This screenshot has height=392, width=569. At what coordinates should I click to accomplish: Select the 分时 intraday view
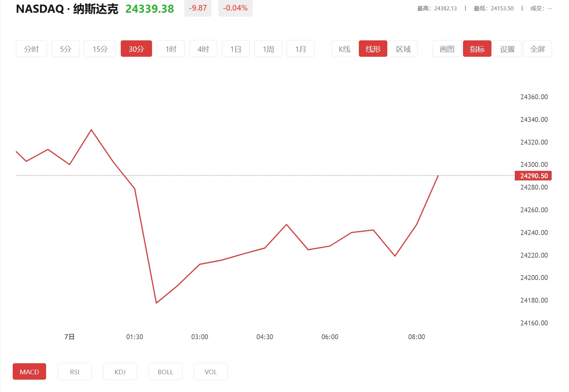(x=31, y=49)
